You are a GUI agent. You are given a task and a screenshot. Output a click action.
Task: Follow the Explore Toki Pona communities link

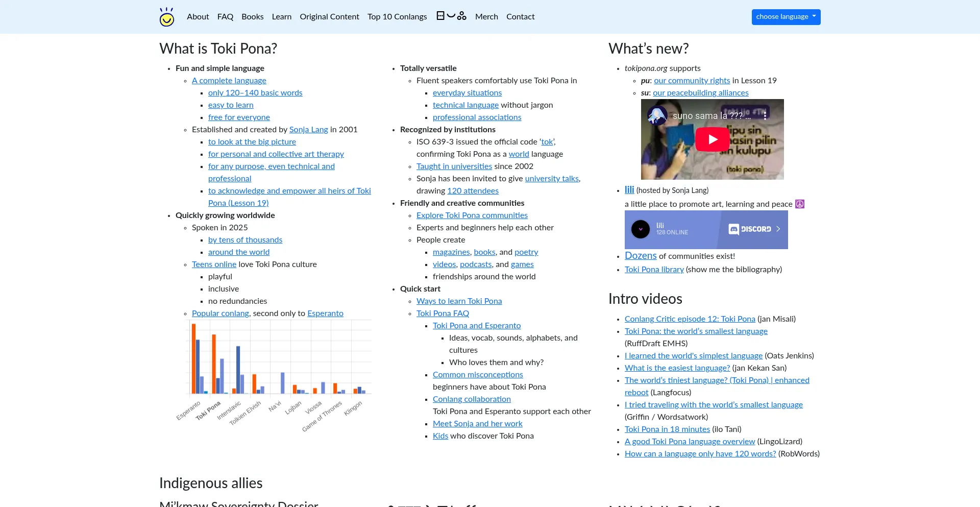coord(472,215)
